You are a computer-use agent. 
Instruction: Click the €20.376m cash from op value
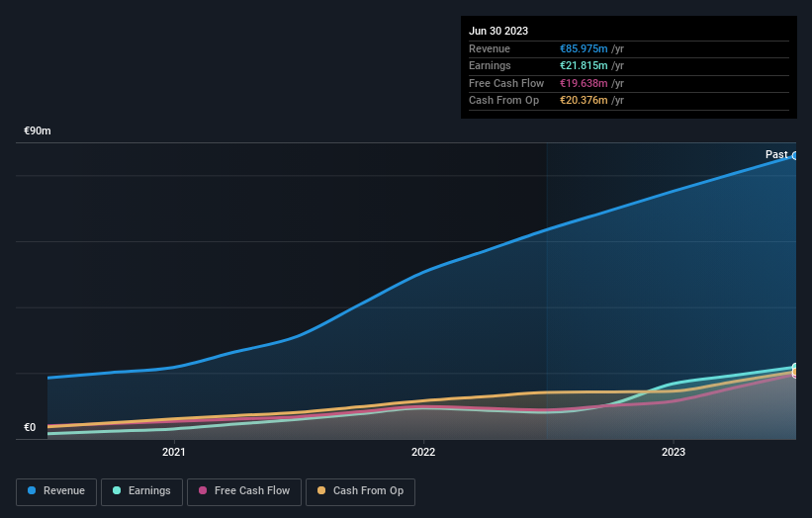(584, 101)
